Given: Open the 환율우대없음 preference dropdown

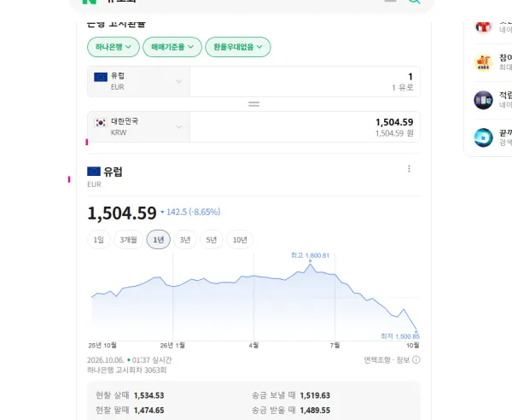Looking at the screenshot, I should (x=238, y=47).
